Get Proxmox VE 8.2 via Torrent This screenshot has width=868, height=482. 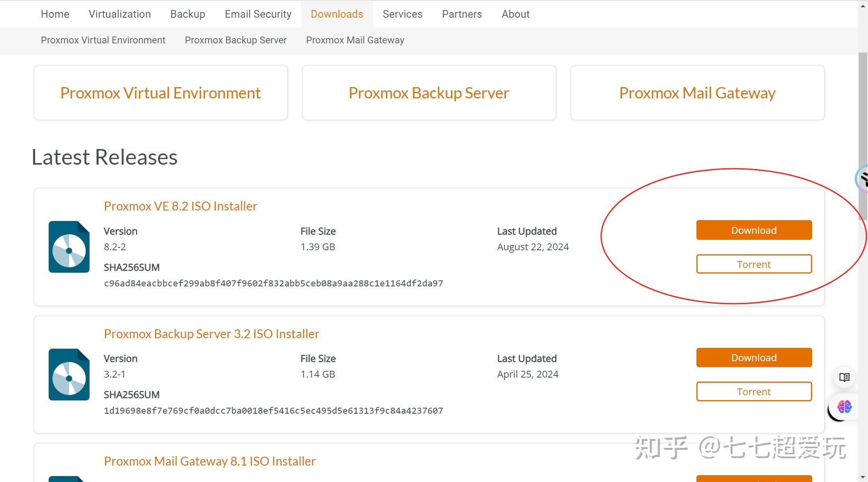pos(754,264)
